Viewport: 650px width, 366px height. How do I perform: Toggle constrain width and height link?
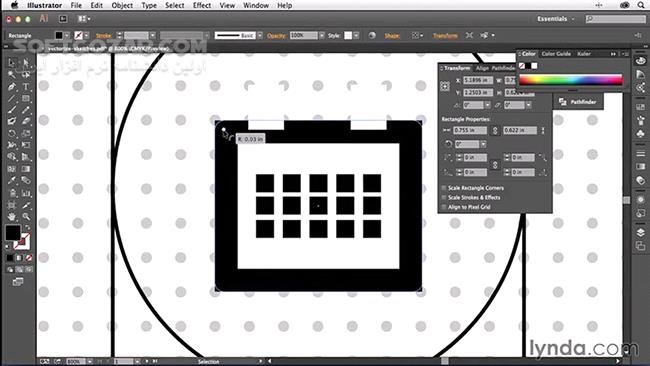(495, 131)
